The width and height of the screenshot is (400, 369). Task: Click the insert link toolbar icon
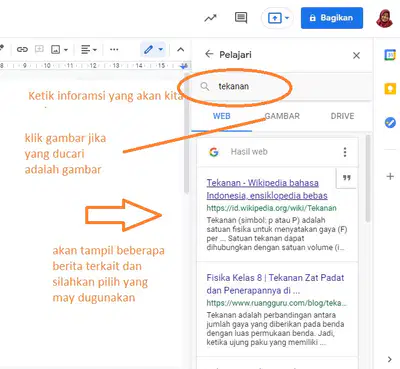coord(22,50)
